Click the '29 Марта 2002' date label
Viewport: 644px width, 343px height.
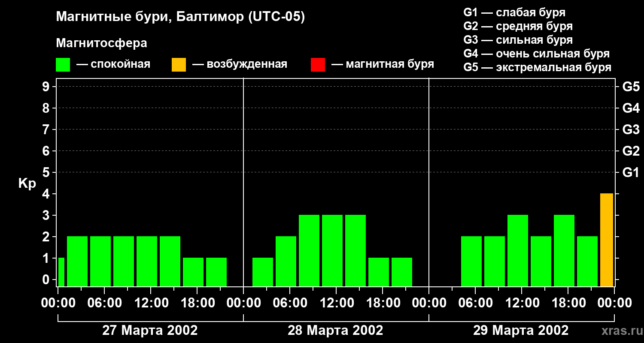pos(521,331)
